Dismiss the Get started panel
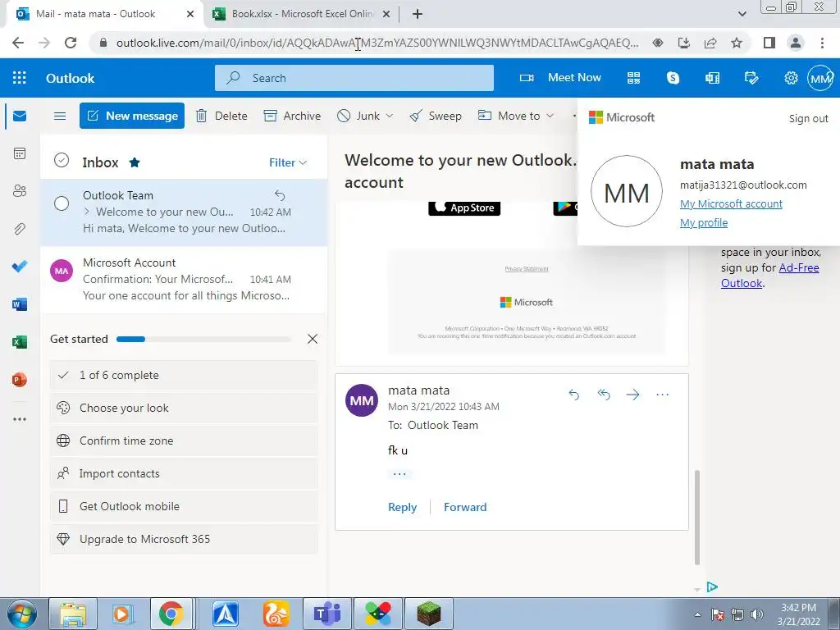Screen dimensions: 840x630 pos(313,339)
